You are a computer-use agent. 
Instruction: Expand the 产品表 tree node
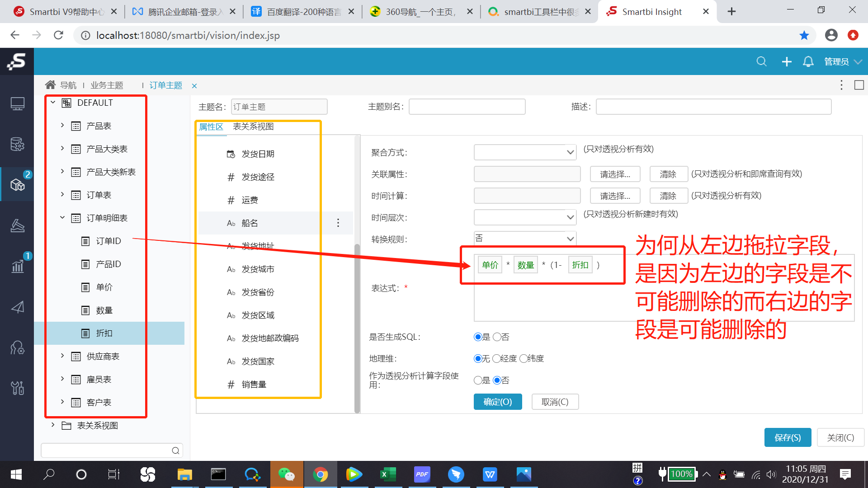point(62,126)
